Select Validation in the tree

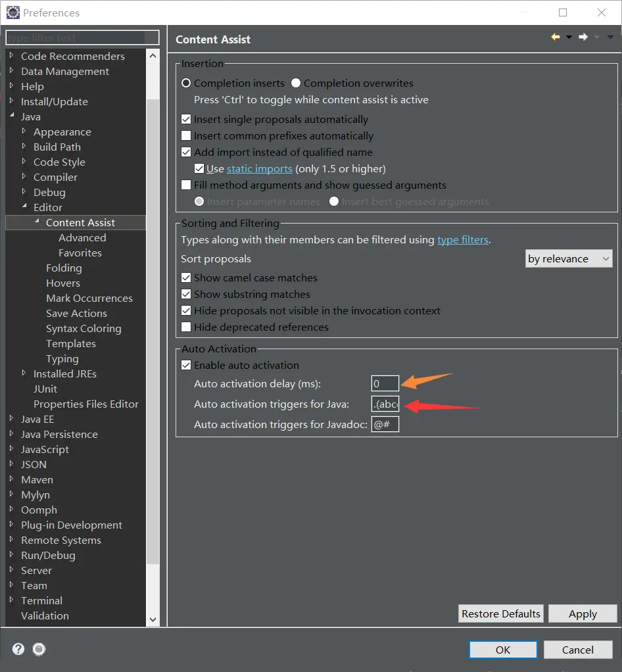pyautogui.click(x=45, y=616)
